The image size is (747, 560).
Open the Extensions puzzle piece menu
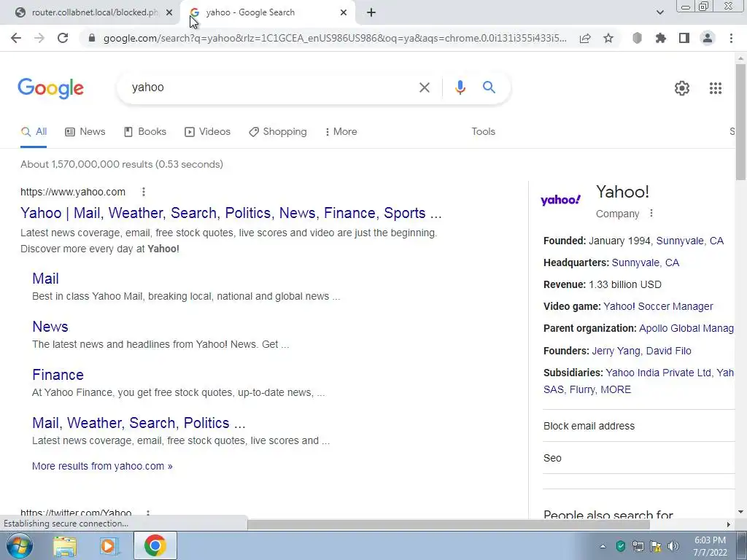(x=661, y=38)
